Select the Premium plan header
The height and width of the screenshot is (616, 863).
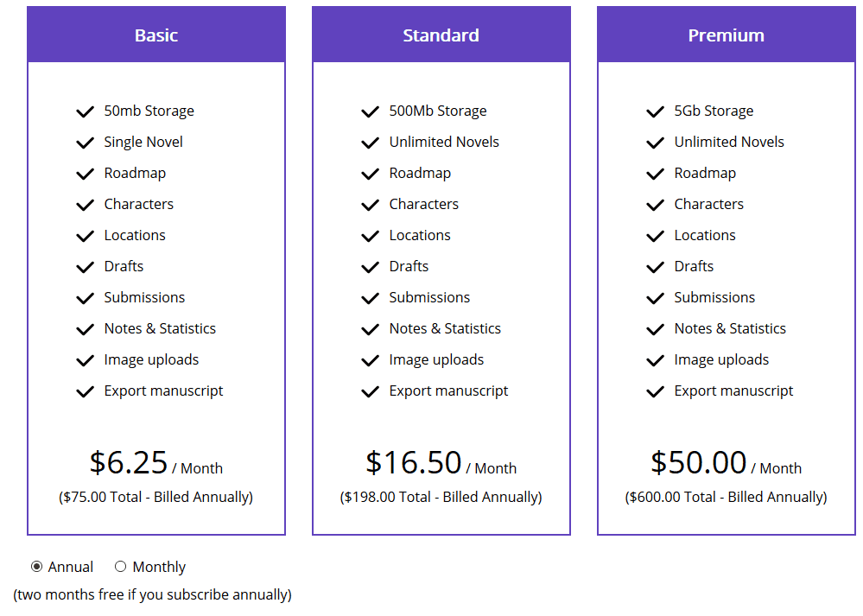click(x=725, y=35)
